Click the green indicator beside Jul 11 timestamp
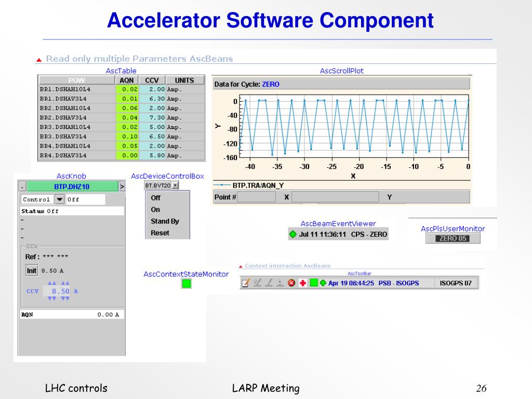 tap(293, 234)
